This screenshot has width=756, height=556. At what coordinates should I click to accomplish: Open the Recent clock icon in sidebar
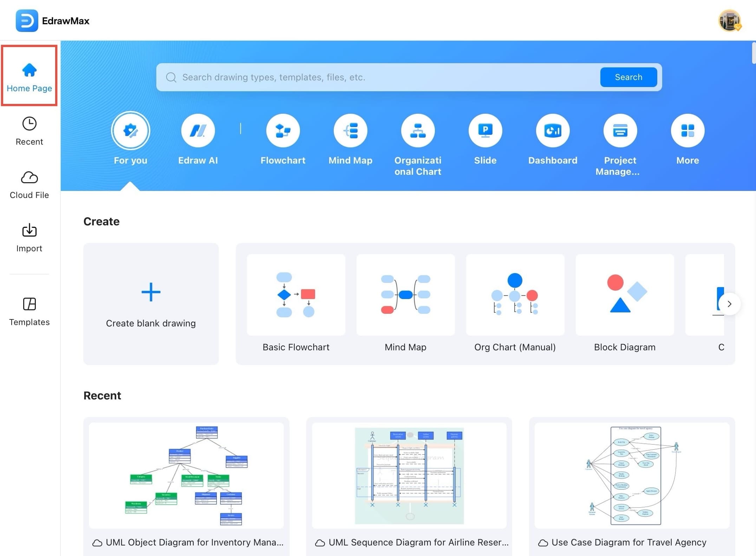(x=29, y=124)
